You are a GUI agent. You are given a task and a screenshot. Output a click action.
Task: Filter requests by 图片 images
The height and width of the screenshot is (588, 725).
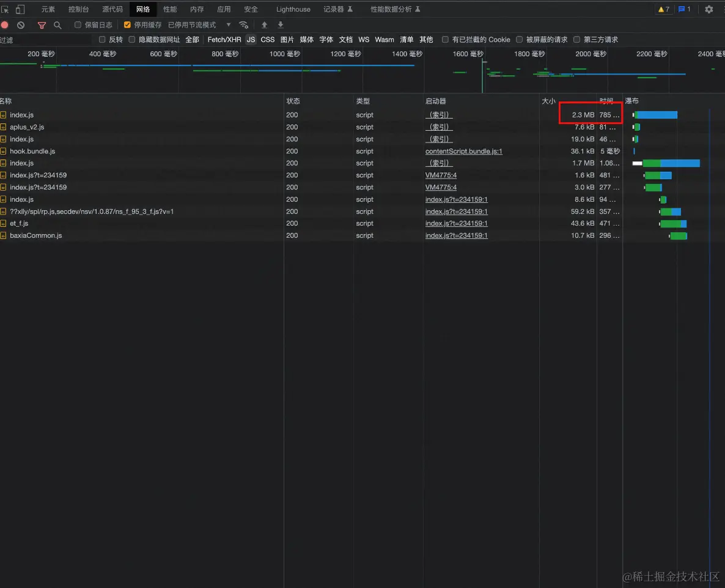[x=287, y=40]
